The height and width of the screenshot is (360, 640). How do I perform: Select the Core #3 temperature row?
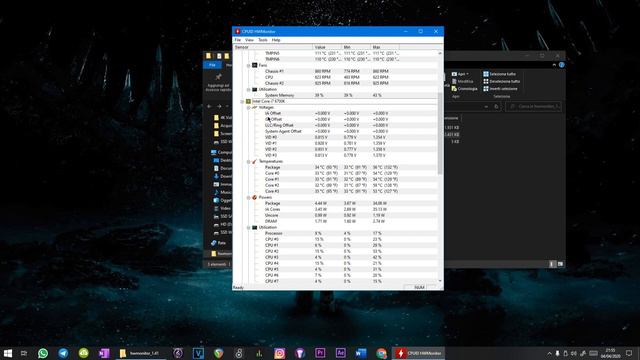(335, 191)
